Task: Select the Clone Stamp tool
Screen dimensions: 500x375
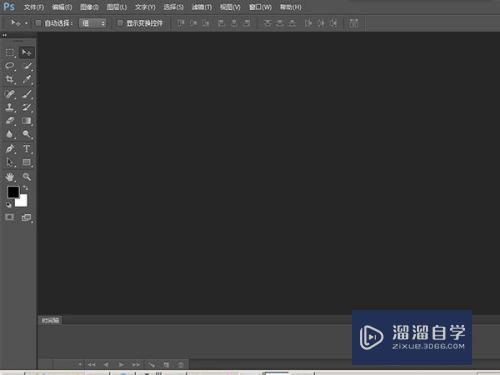Action: (10, 107)
